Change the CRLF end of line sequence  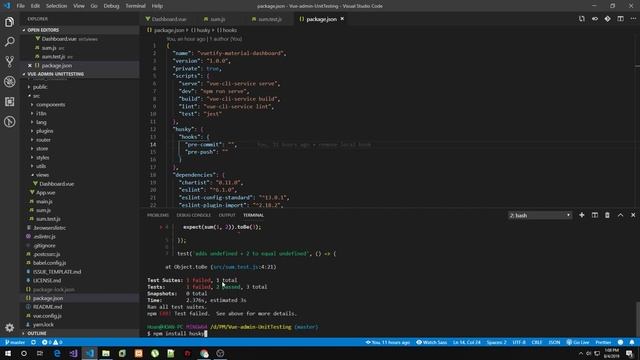(537, 342)
